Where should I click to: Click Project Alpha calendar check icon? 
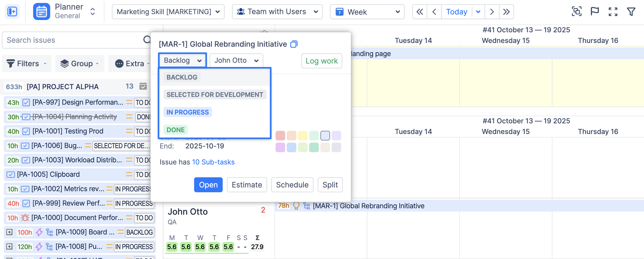143,86
